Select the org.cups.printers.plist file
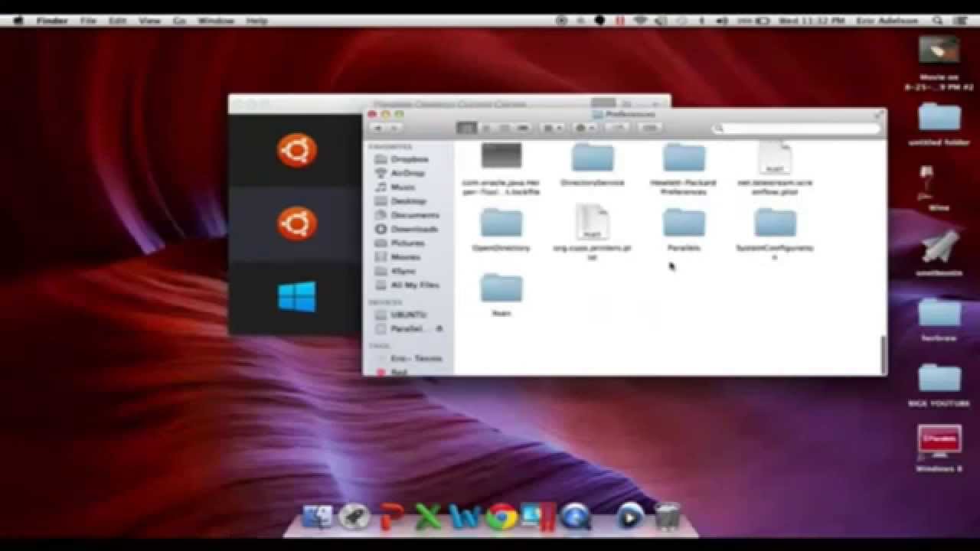Viewport: 980px width, 551px height. click(x=593, y=232)
